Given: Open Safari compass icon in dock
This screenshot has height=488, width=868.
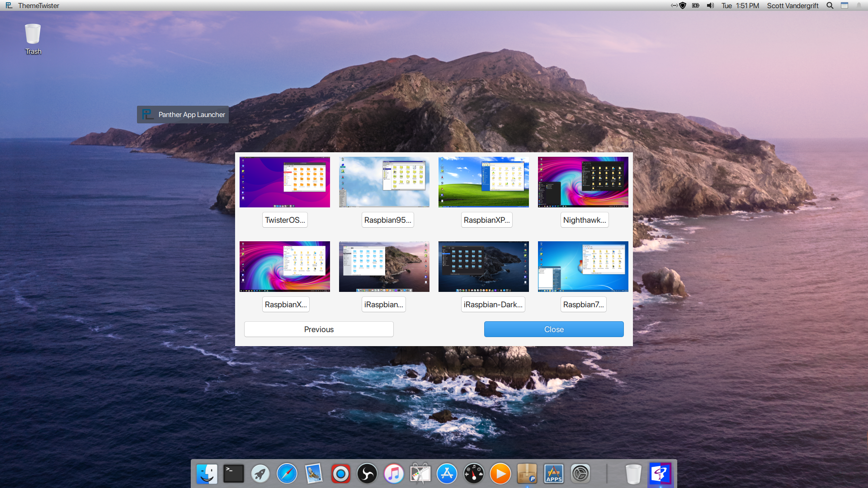Looking at the screenshot, I should tap(287, 474).
